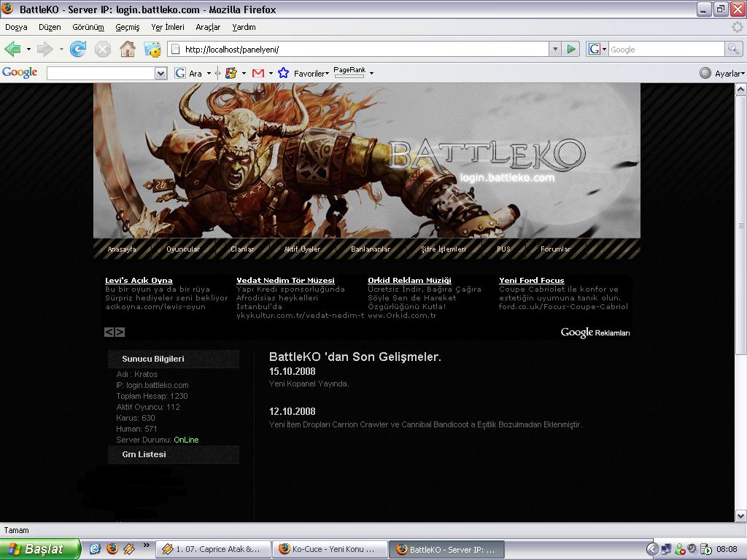
Task: Open the Orkid Reklam Müziği ad link
Action: click(409, 281)
